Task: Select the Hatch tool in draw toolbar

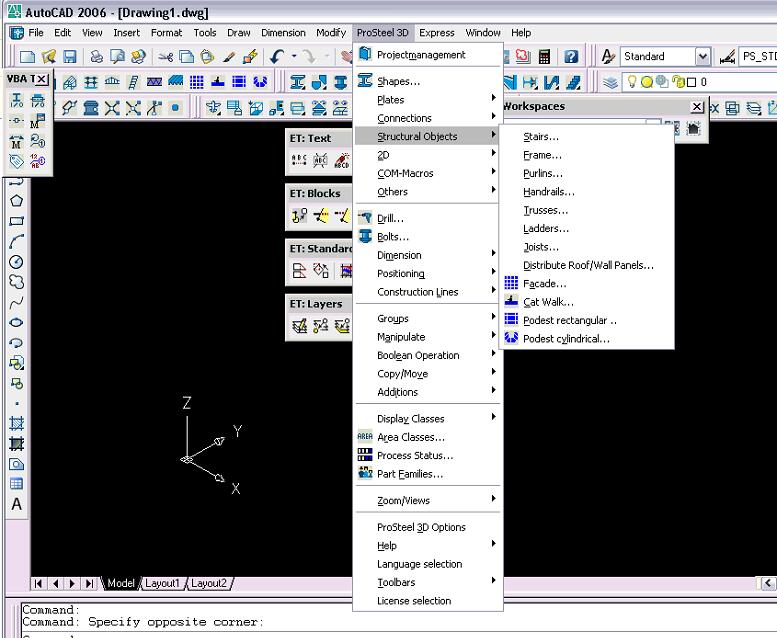Action: click(x=16, y=423)
